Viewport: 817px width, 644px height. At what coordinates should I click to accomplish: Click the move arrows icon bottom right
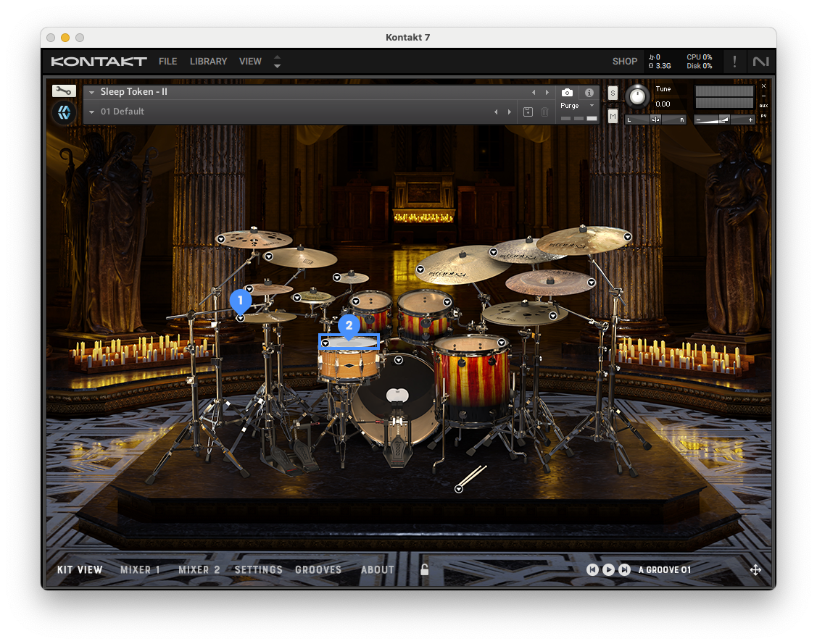pyautogui.click(x=755, y=570)
